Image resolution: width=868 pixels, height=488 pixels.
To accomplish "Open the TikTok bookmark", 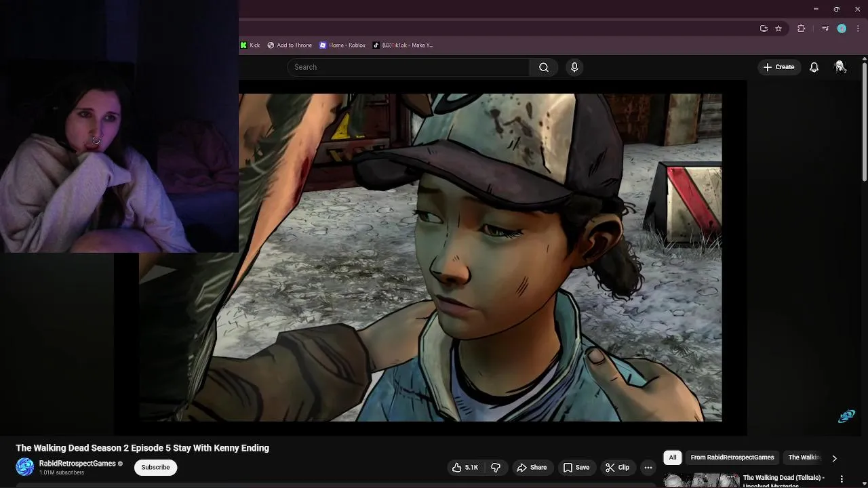I will 403,45.
